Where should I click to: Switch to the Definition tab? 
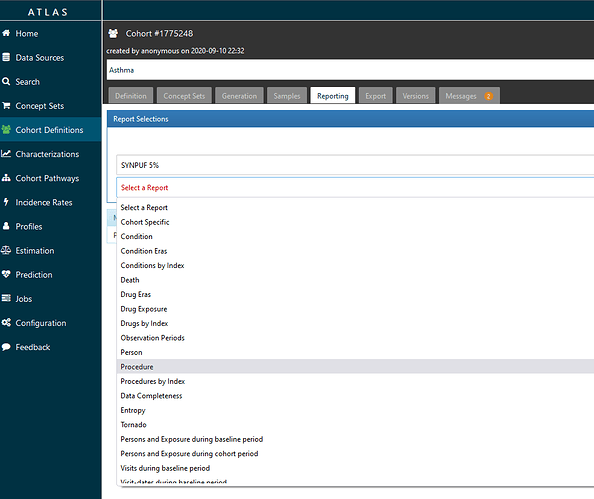[x=131, y=95]
